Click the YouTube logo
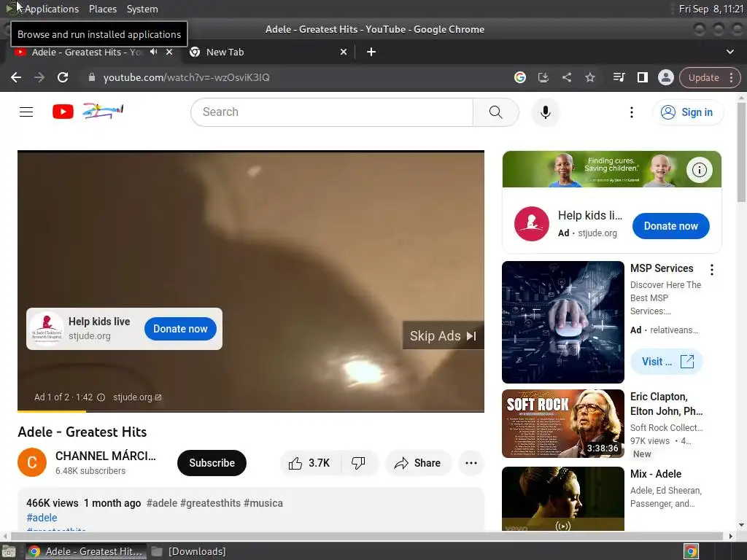Screen dimensions: 747x560 tap(63, 112)
